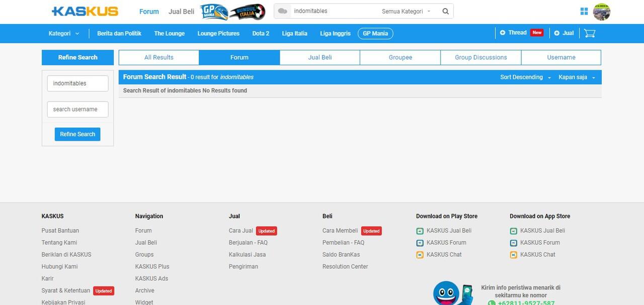The width and height of the screenshot is (644, 305).
Task: Open Dota 2 category
Action: (x=261, y=34)
